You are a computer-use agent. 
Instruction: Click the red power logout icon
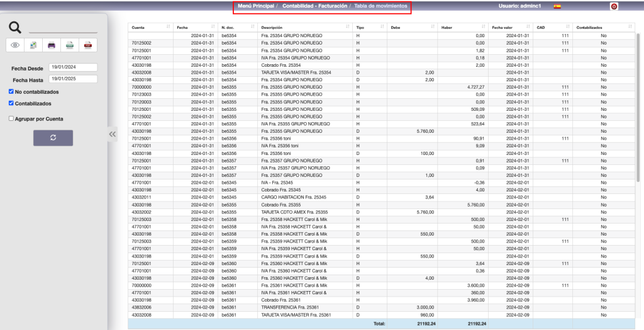tap(614, 6)
